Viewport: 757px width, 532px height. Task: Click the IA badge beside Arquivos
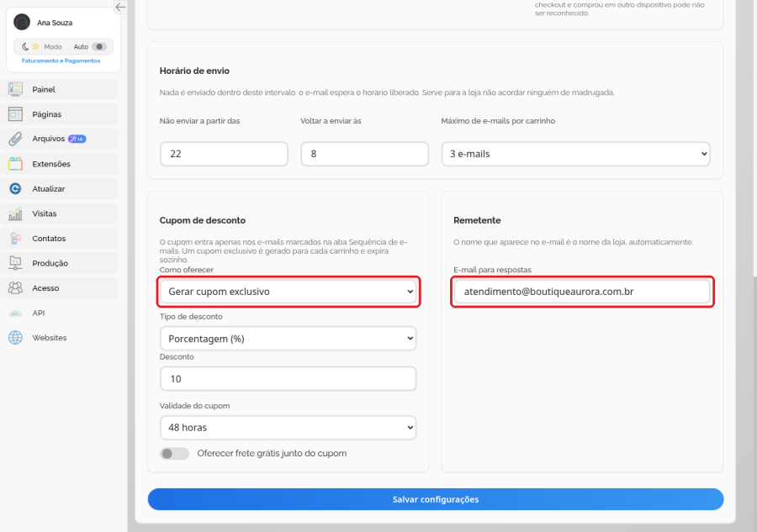(x=77, y=139)
